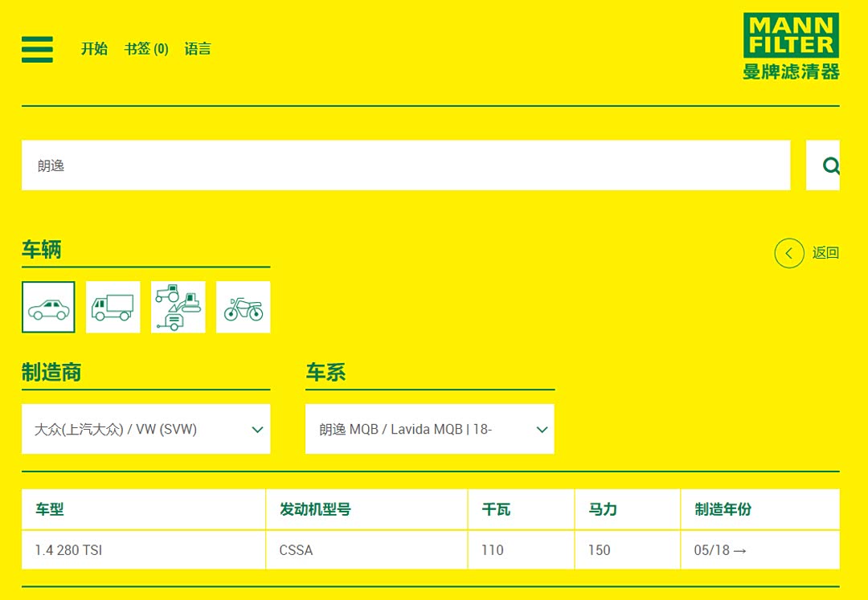Click the 发动机型号 column header
This screenshot has width=868, height=600.
point(315,509)
